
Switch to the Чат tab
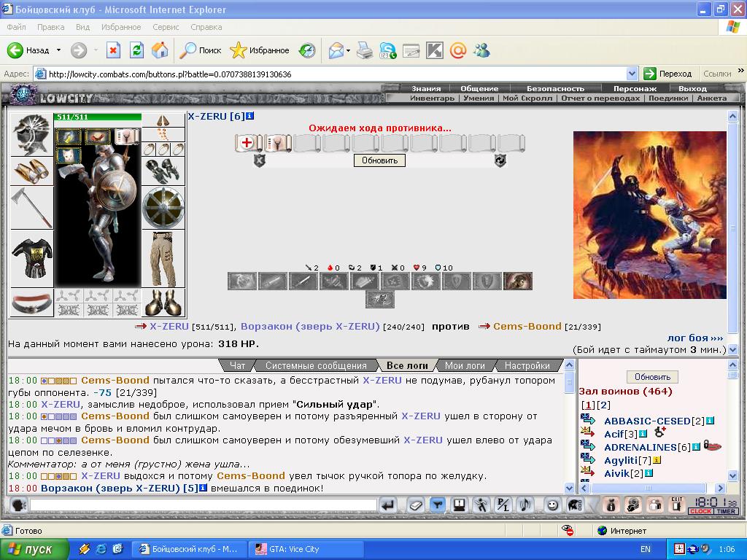pos(237,366)
